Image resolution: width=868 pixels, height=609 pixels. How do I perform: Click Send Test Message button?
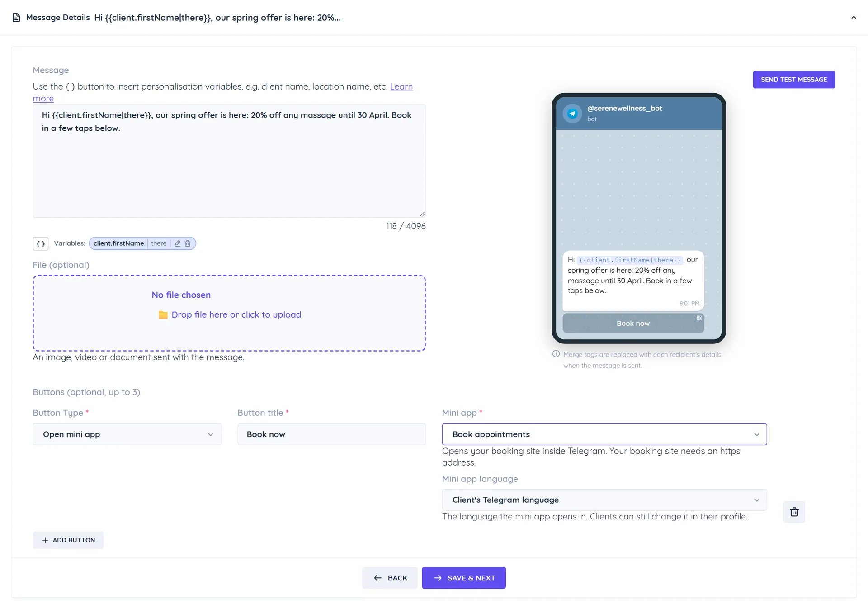click(x=794, y=80)
